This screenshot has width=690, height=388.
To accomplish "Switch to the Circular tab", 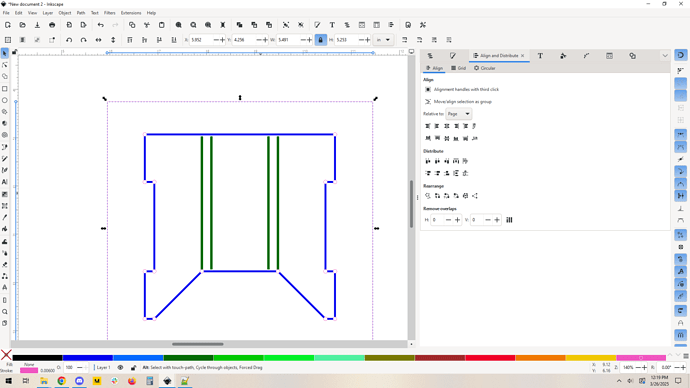I will point(485,68).
